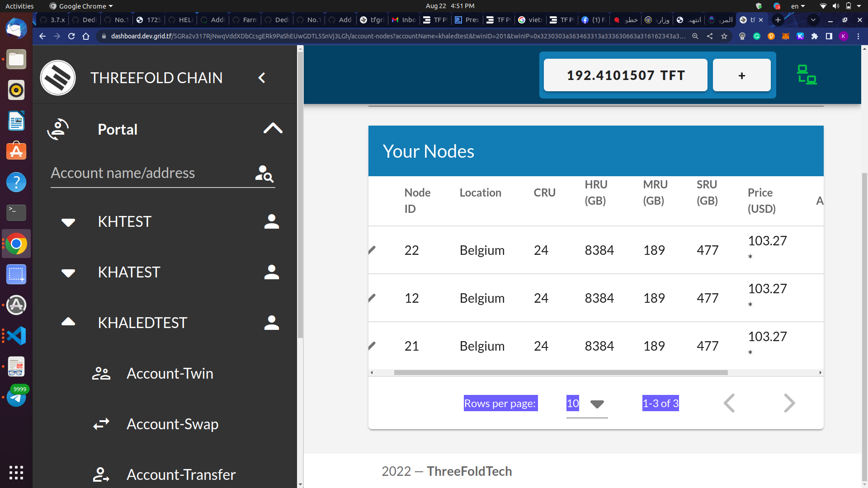This screenshot has width=868, height=488.
Task: Click the next page arrow under Your Nodes
Action: click(789, 403)
